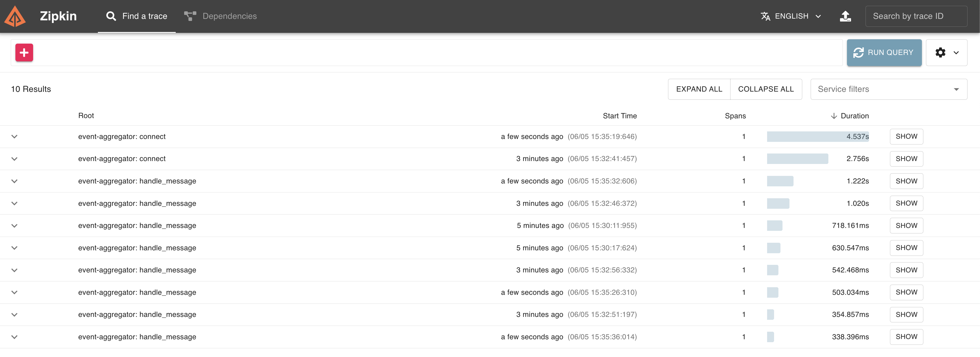
Task: Click the Dependencies graph icon
Action: pos(190,16)
